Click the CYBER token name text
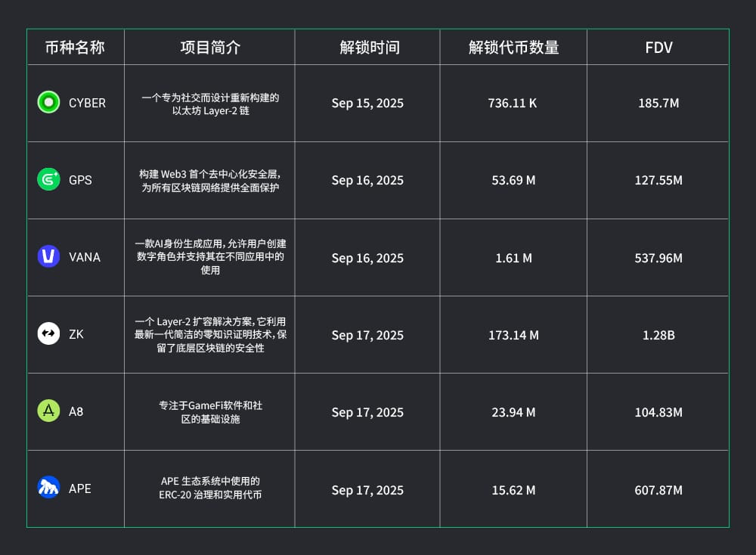756x555 pixels. coord(87,103)
